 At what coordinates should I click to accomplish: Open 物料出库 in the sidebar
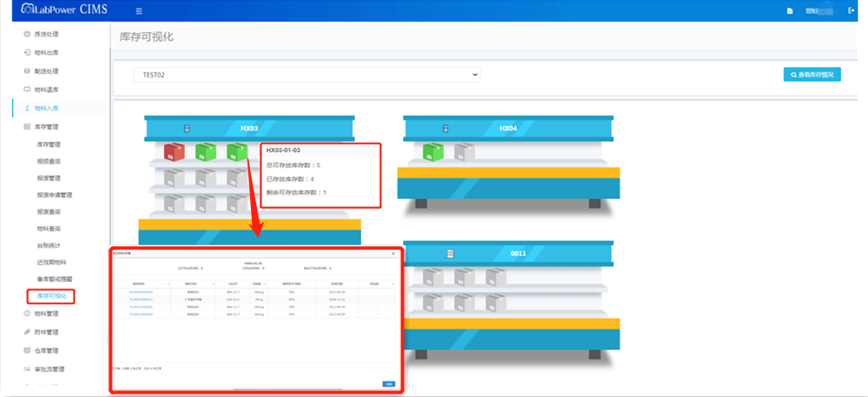(x=46, y=53)
